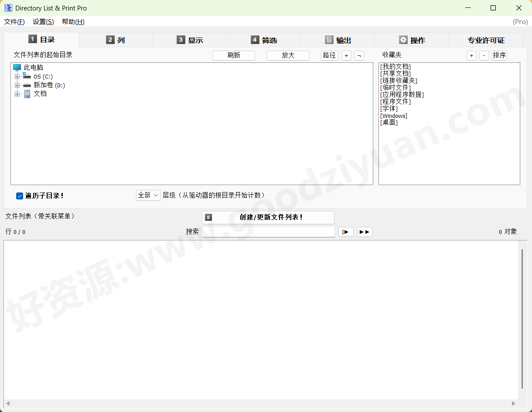Image resolution: width=532 pixels, height=412 pixels.
Task: Click the ▶▶ continue-search icon
Action: (x=365, y=232)
